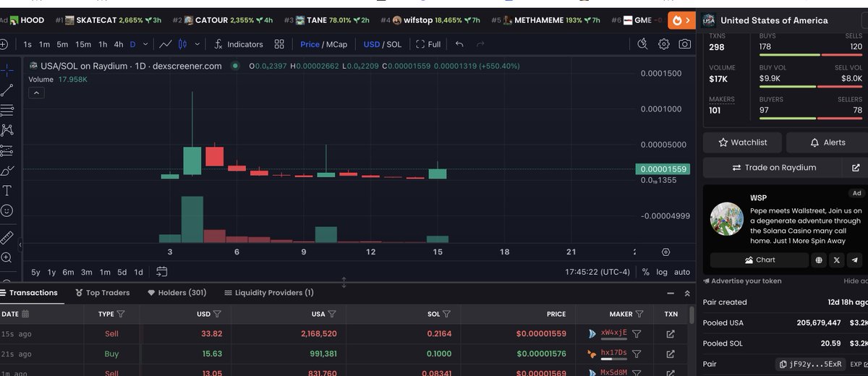Open the Holders (301) tab
This screenshot has height=376, width=868.
coord(177,293)
